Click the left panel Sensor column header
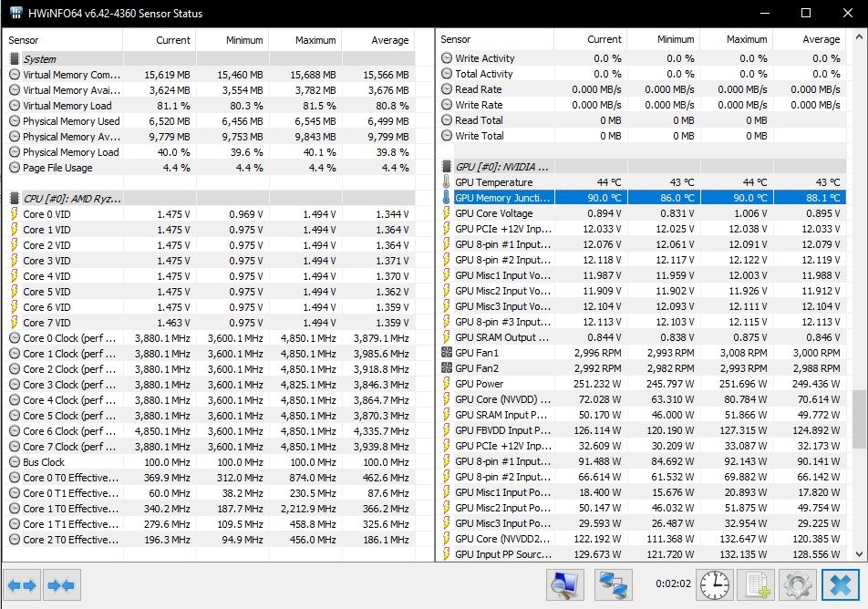Viewport: 868px width, 609px height. click(62, 40)
